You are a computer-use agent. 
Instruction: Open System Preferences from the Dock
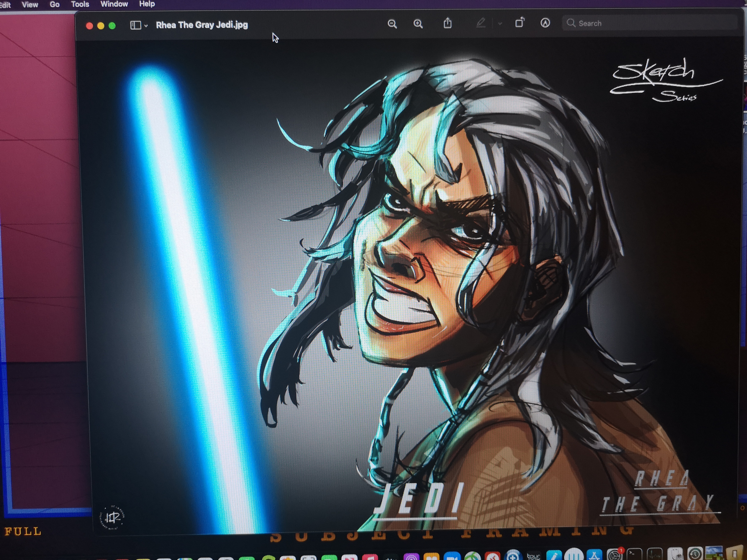click(x=614, y=554)
